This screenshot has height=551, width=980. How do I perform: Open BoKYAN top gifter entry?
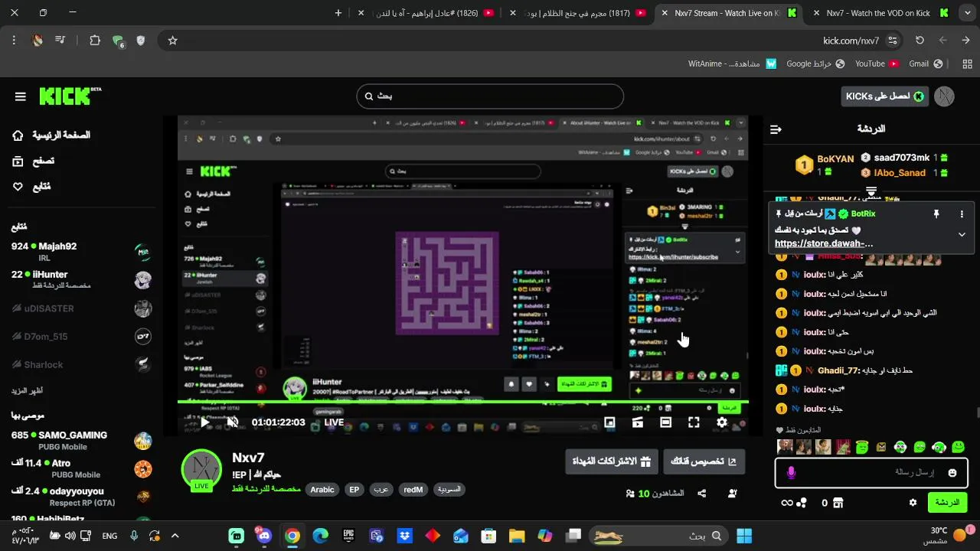825,165
